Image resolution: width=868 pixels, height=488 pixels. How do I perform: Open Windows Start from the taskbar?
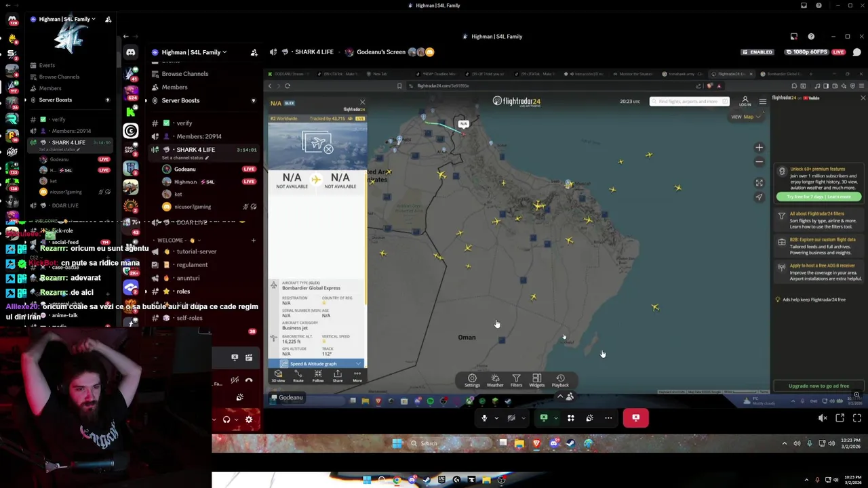pyautogui.click(x=397, y=443)
